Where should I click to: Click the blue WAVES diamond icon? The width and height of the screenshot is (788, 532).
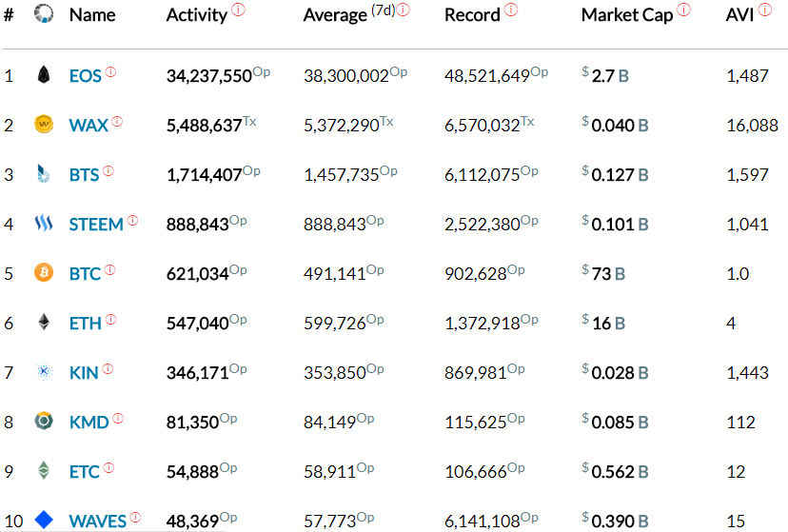(x=44, y=520)
